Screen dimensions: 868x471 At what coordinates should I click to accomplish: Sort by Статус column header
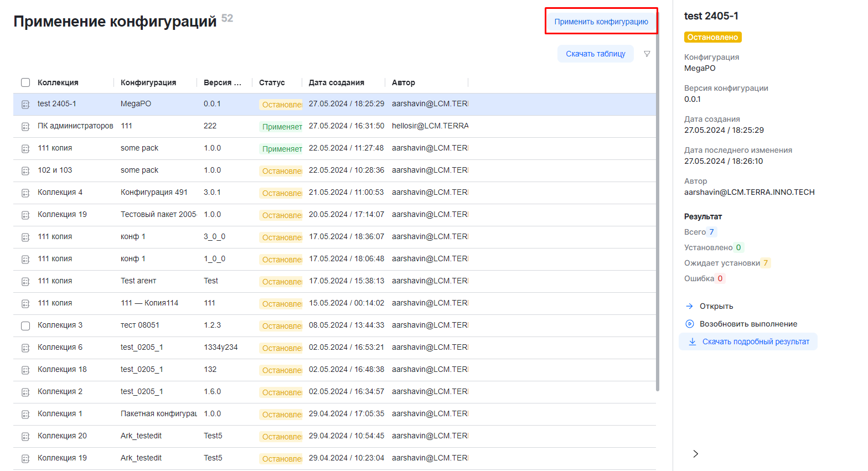(272, 82)
